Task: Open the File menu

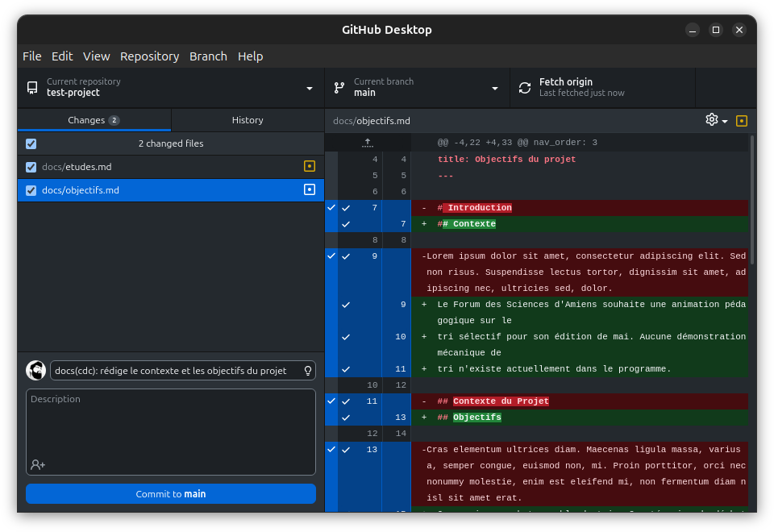Action: point(32,56)
